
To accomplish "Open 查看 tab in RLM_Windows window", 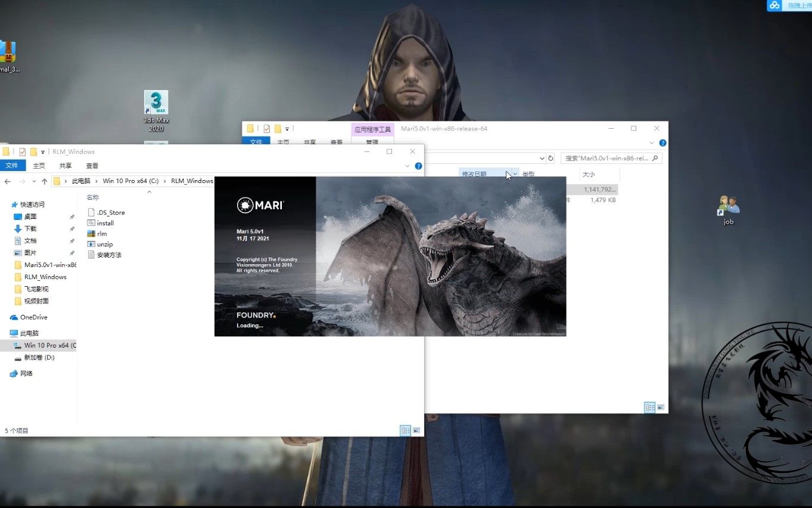I will coord(92,166).
